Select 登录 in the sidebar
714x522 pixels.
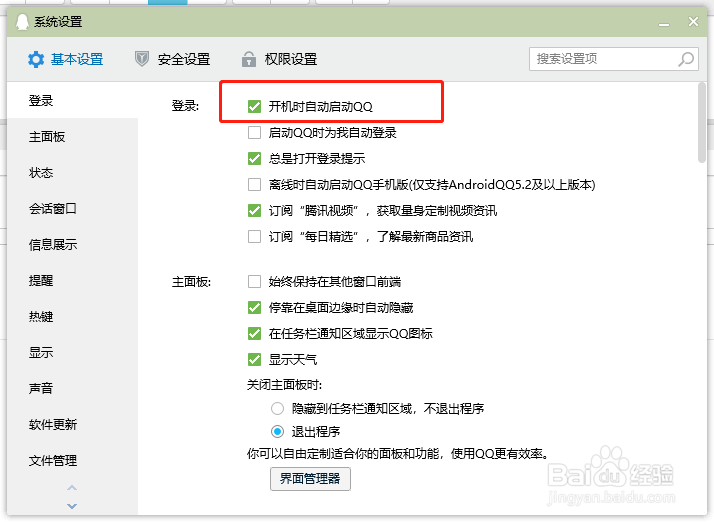tap(72, 101)
